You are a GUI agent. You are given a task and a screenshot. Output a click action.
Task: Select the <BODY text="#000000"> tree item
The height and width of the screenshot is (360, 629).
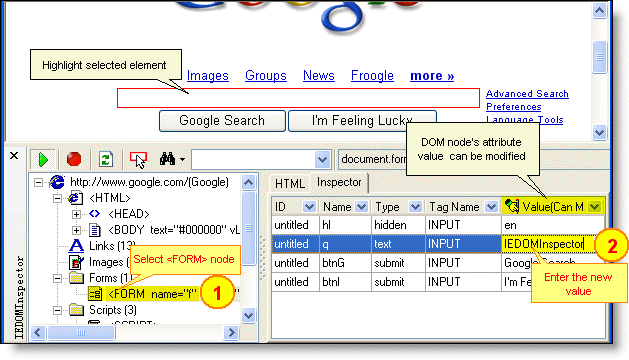click(174, 230)
